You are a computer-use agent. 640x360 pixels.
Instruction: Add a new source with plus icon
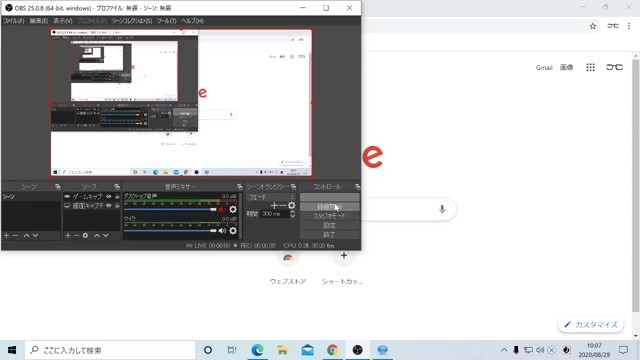pos(68,236)
